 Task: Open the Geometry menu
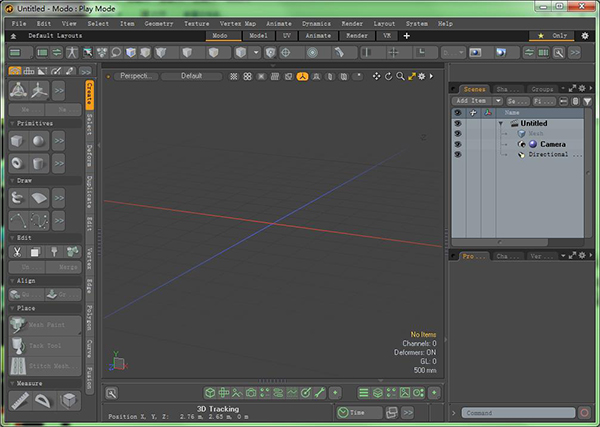[158, 22]
